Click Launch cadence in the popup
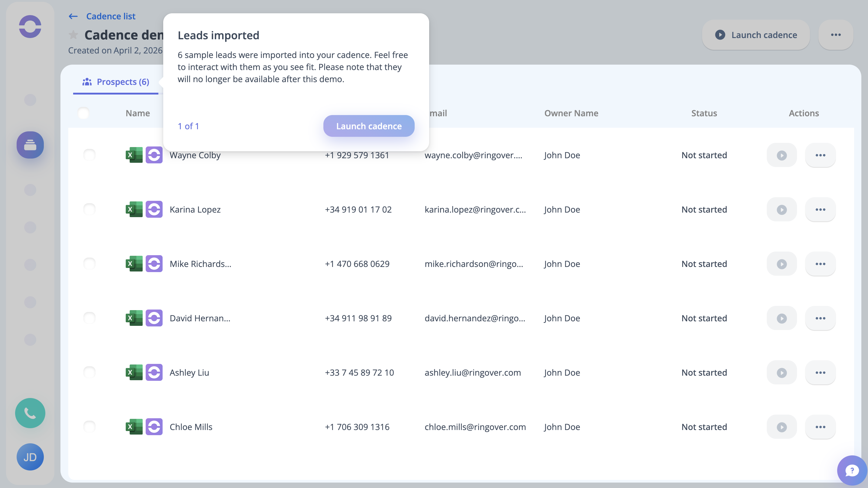Screen dimensions: 868x488 click(369, 126)
